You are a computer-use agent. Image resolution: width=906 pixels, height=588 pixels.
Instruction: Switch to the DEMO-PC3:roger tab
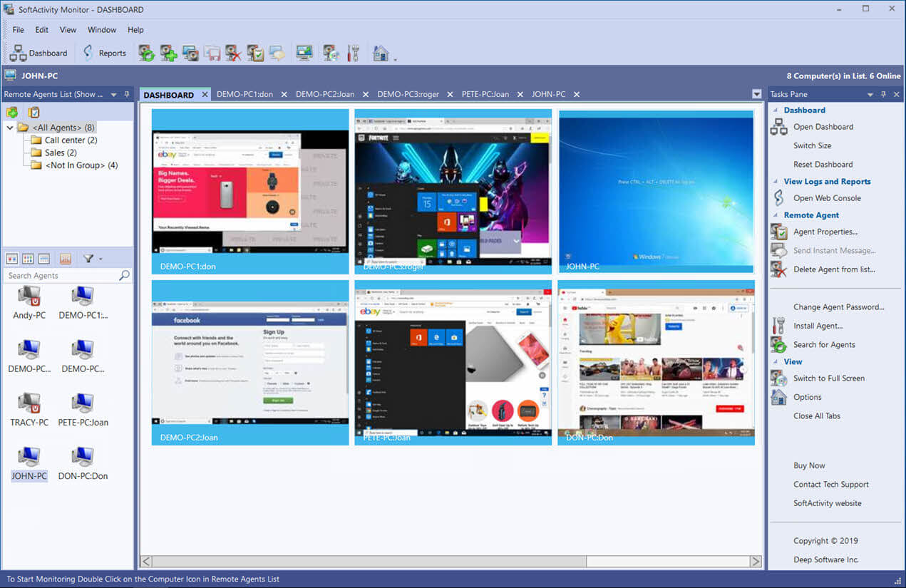click(408, 94)
